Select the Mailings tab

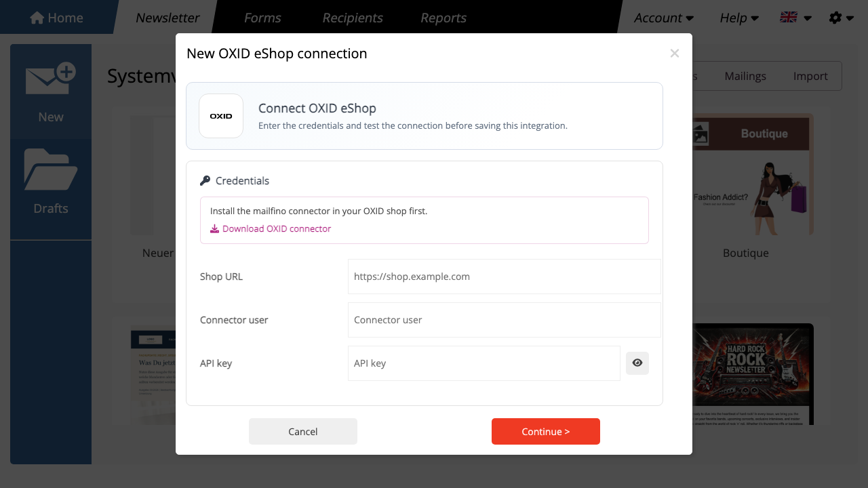point(745,76)
